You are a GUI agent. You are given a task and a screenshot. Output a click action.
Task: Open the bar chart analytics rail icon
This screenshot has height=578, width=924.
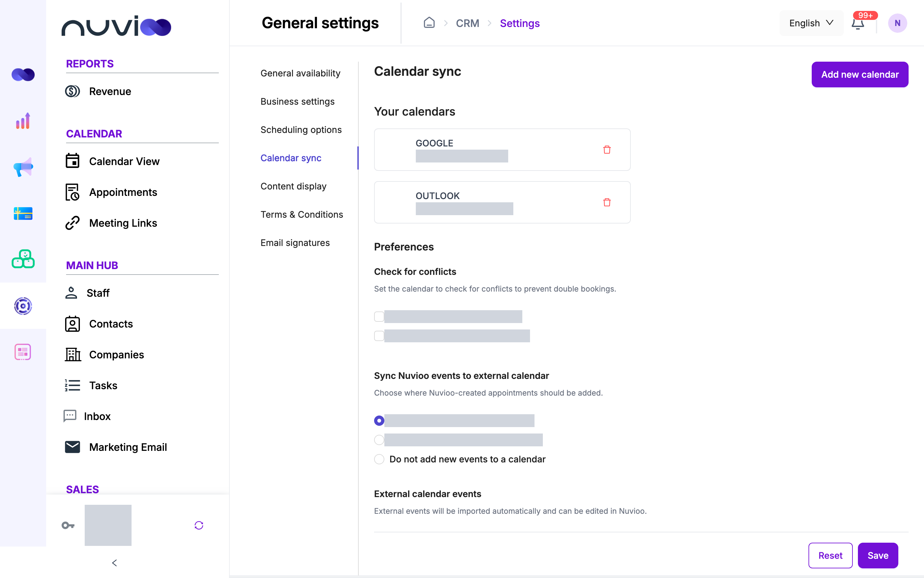pos(23,121)
